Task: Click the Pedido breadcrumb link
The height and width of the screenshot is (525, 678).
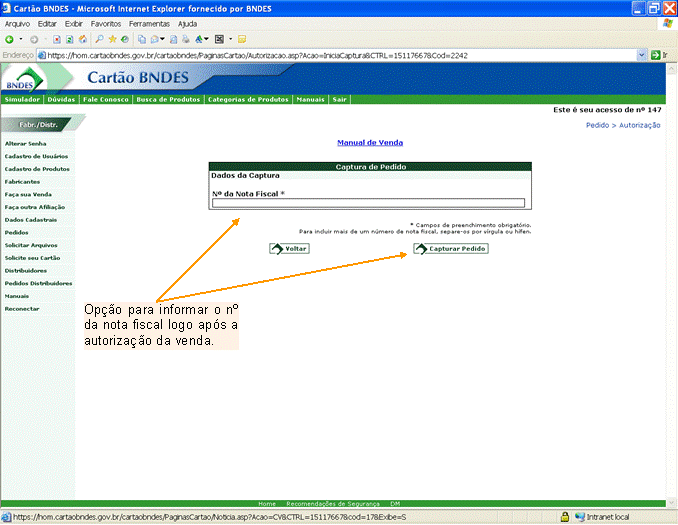Action: pos(598,125)
